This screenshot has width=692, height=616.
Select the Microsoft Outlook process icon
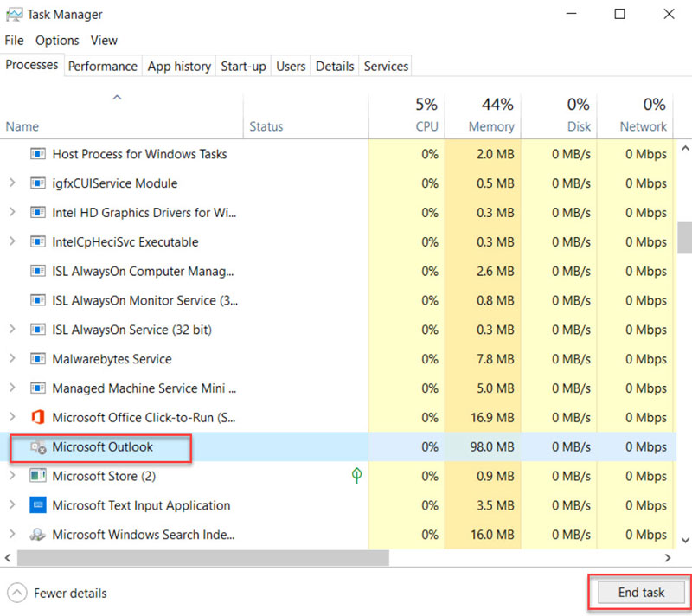[x=38, y=446]
